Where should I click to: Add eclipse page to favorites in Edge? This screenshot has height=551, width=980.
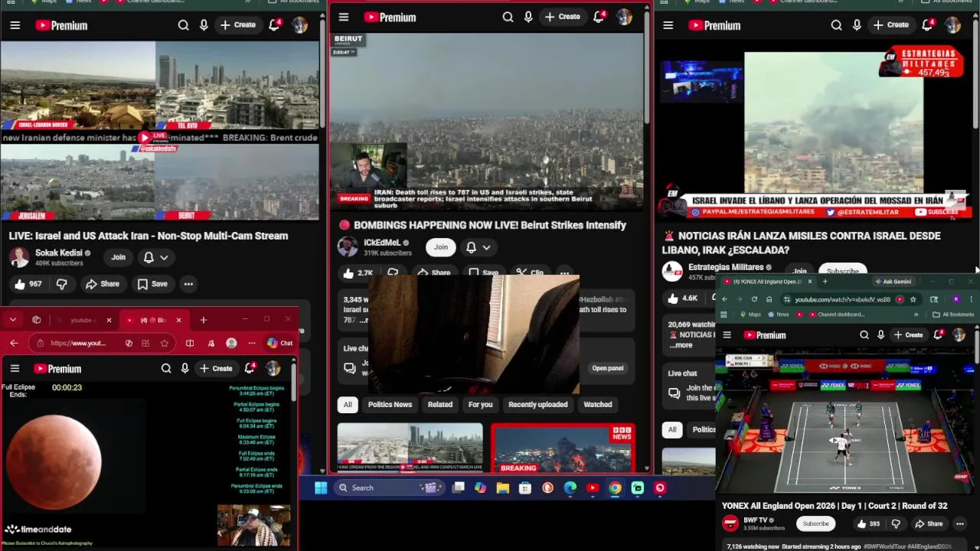pyautogui.click(x=164, y=343)
